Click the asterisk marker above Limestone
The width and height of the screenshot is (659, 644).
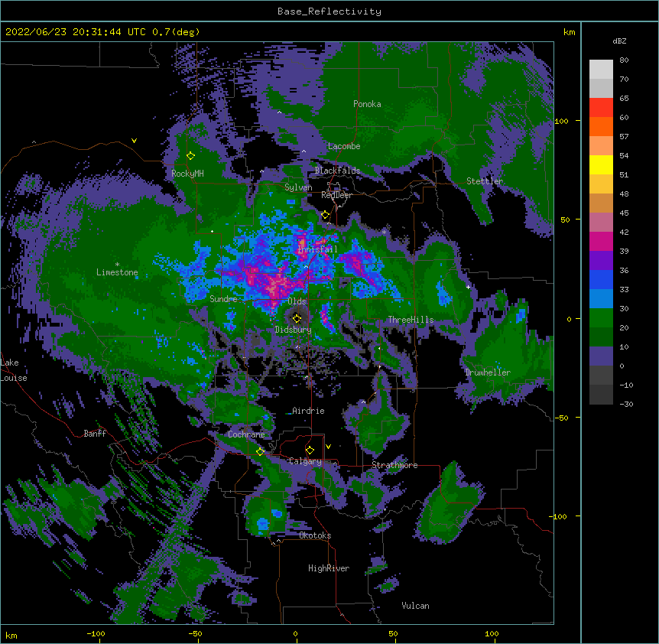tap(117, 265)
